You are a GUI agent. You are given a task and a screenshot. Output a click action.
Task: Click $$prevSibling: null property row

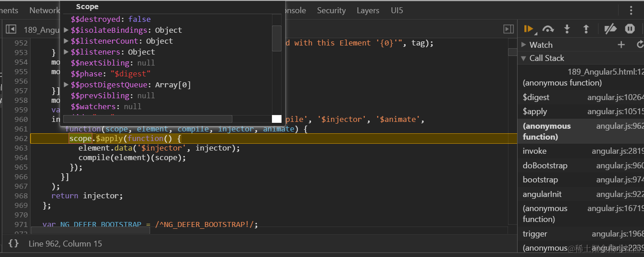(x=113, y=96)
